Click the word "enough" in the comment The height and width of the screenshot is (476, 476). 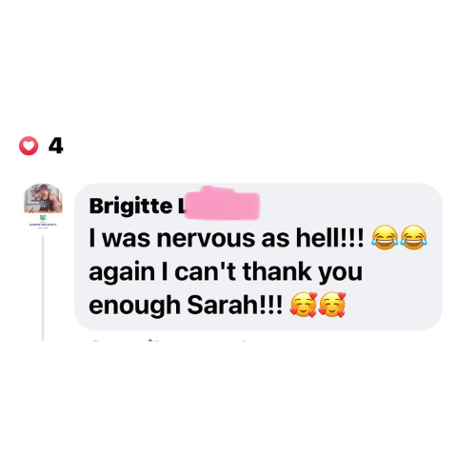134,306
